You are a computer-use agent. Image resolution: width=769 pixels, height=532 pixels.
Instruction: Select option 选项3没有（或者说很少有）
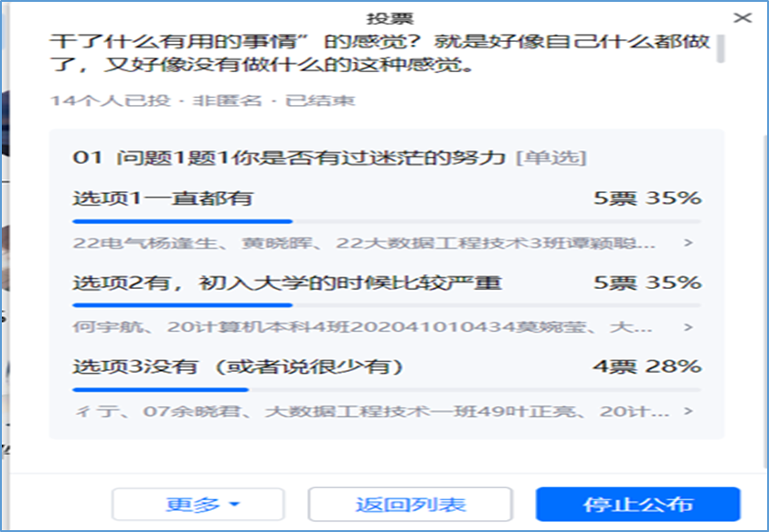[239, 367]
